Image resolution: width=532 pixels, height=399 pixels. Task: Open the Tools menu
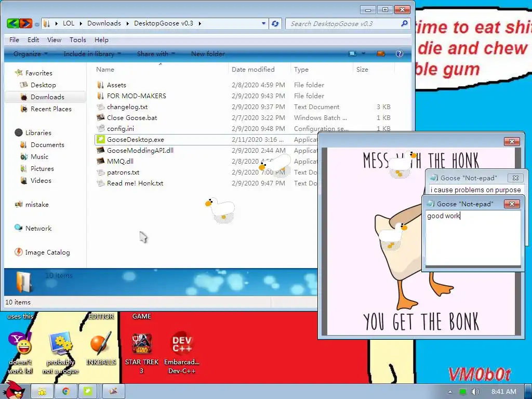[x=78, y=39]
